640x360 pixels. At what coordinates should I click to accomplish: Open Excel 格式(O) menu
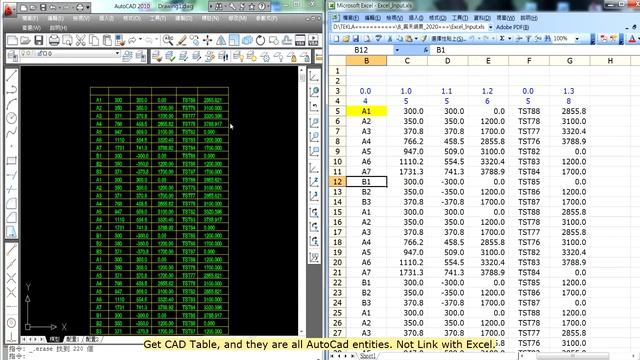pyautogui.click(x=438, y=18)
